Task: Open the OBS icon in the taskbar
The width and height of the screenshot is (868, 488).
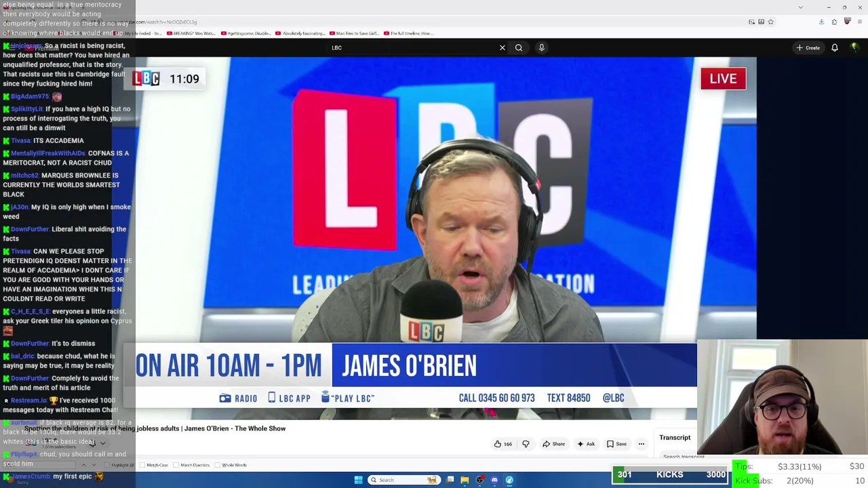Action: [x=479, y=480]
